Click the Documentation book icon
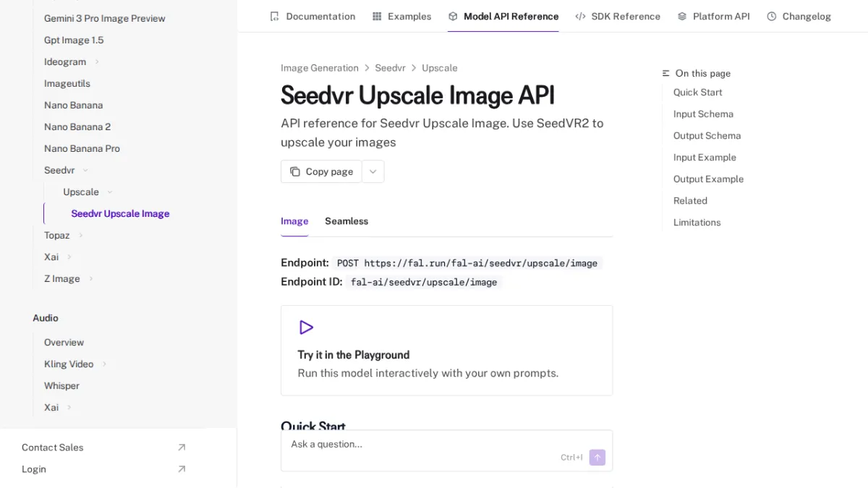 pos(274,16)
